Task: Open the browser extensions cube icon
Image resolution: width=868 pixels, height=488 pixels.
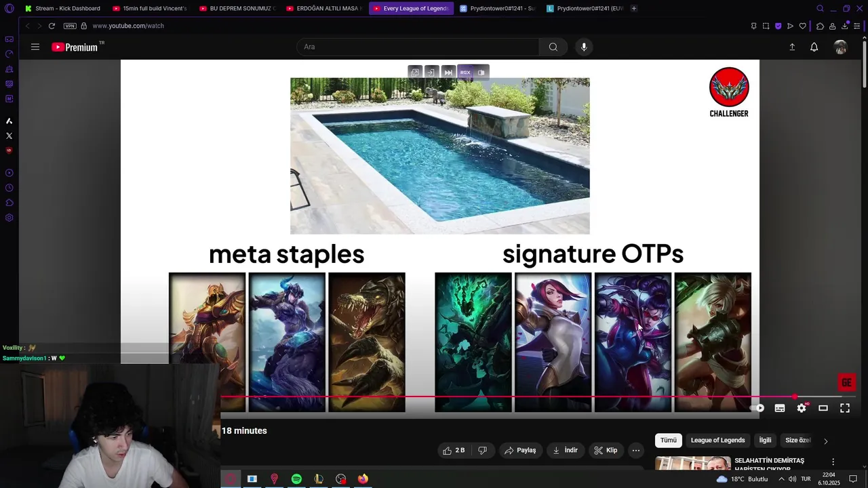Action: [x=820, y=26]
